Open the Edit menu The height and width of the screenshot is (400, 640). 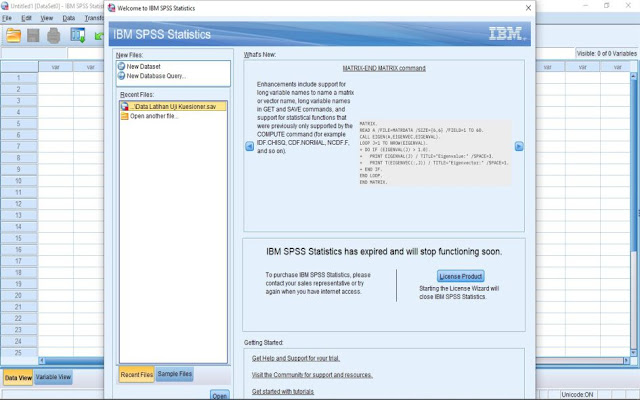pos(27,18)
